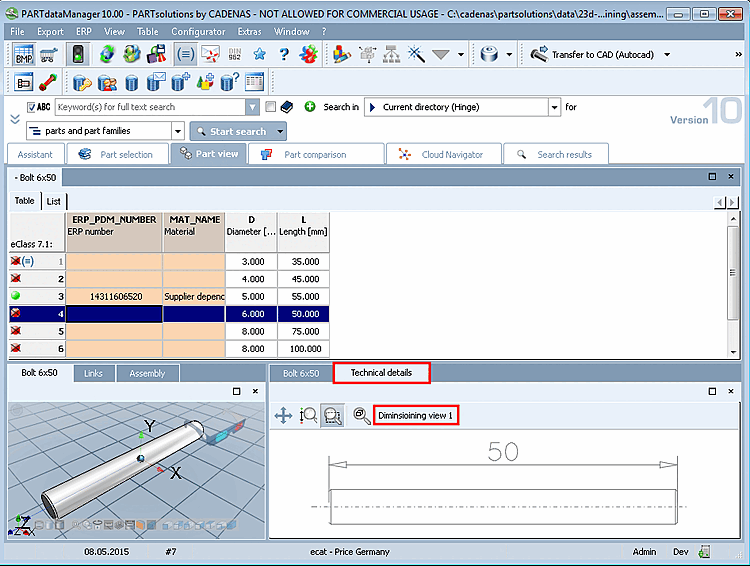
Task: Toggle the ABC full text search checkbox
Action: (x=32, y=107)
